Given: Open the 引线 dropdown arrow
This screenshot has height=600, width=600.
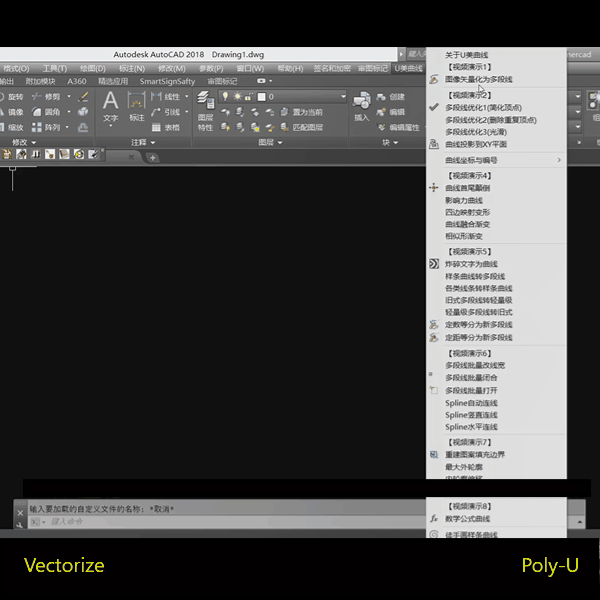Looking at the screenshot, I should tap(187, 112).
